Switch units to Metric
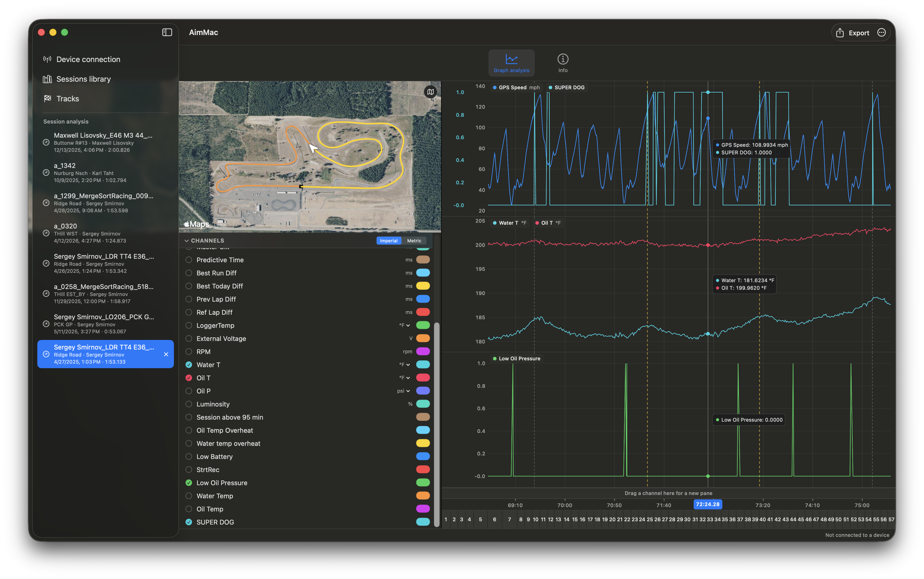This screenshot has height=579, width=924. (x=414, y=241)
